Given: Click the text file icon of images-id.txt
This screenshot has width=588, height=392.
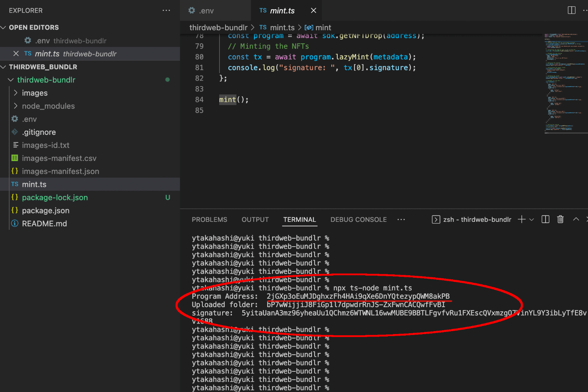Looking at the screenshot, I should click(15, 145).
